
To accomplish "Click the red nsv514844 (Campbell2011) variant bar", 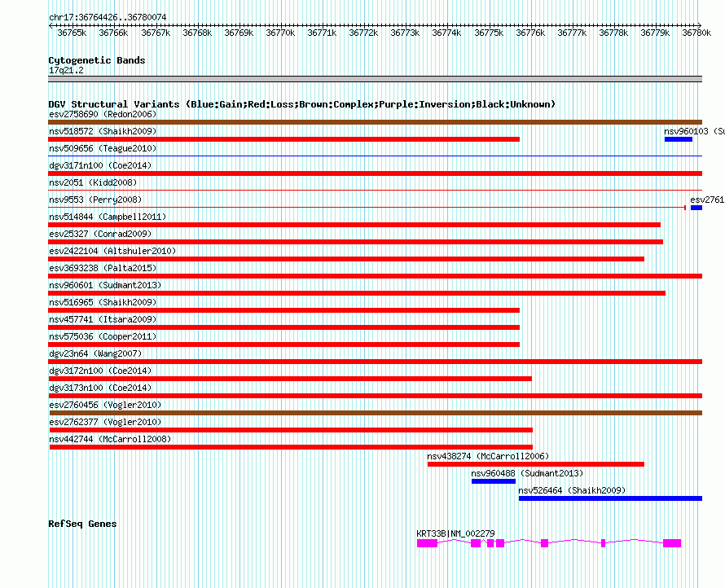I will pos(354,225).
